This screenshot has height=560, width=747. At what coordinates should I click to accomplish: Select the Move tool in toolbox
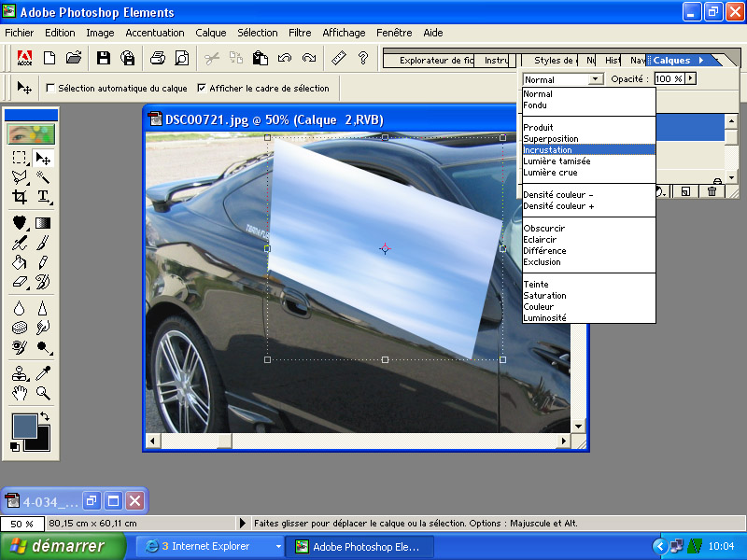click(x=43, y=158)
